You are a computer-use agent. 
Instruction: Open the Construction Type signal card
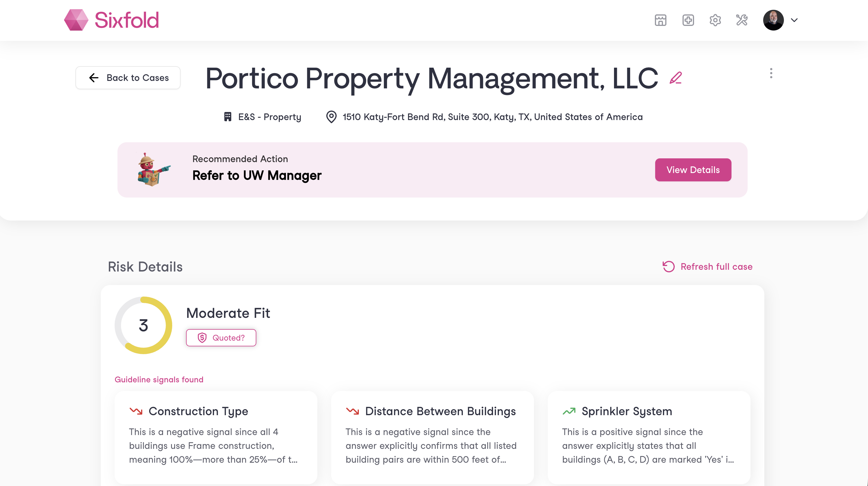click(x=216, y=437)
